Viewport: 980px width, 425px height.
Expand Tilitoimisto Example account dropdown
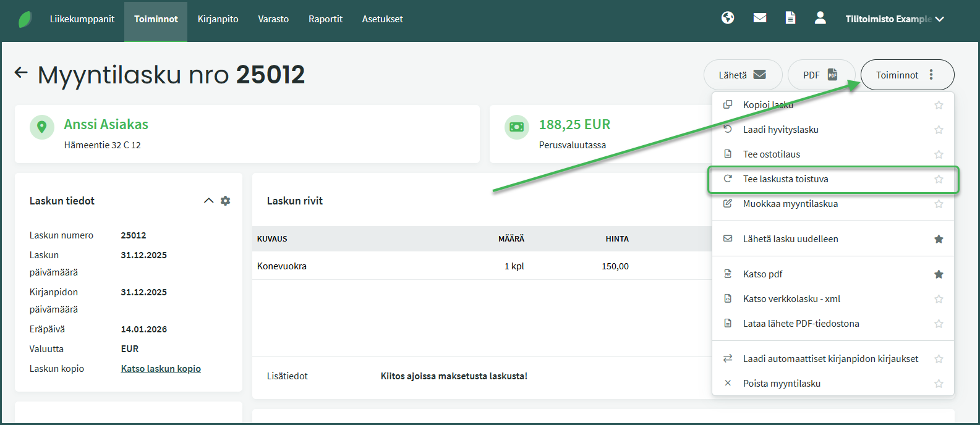895,19
